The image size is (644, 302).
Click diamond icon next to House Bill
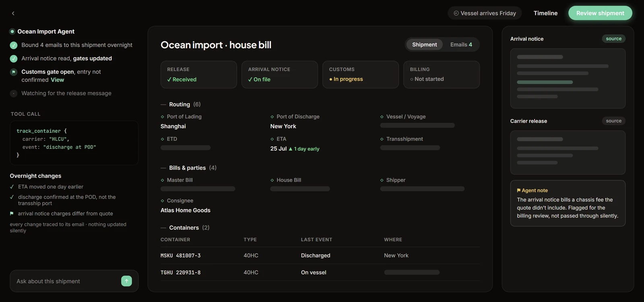point(272,180)
